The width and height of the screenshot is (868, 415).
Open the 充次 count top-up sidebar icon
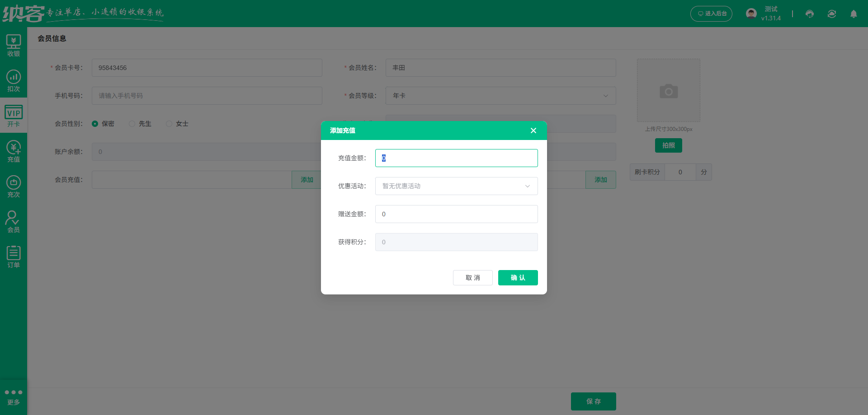pyautogui.click(x=14, y=187)
